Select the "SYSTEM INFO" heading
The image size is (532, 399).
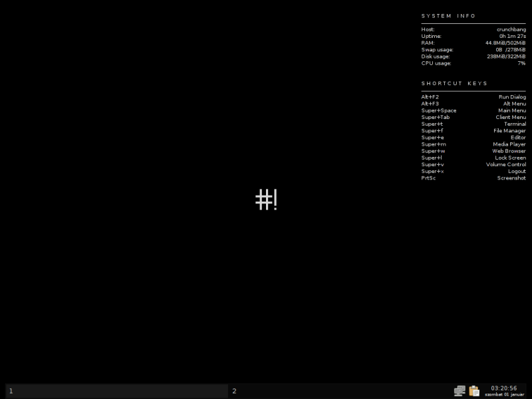[x=448, y=16]
